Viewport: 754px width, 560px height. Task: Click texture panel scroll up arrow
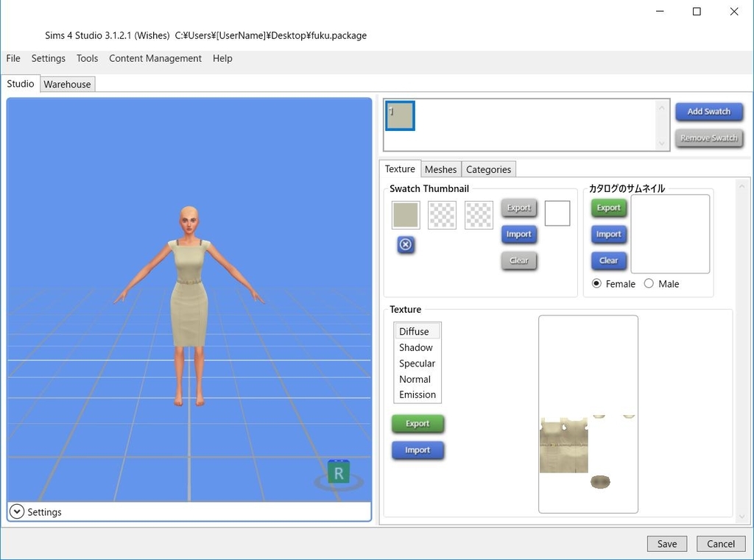click(741, 186)
